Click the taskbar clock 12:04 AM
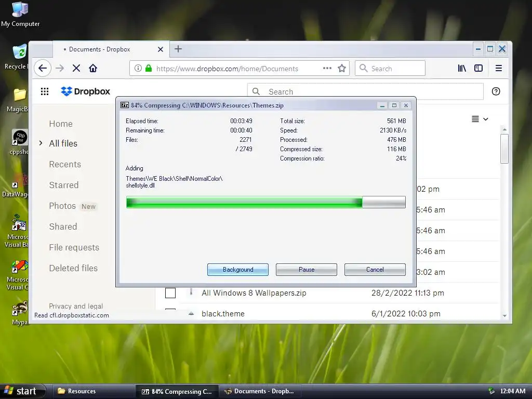This screenshot has height=399, width=532. point(513,391)
